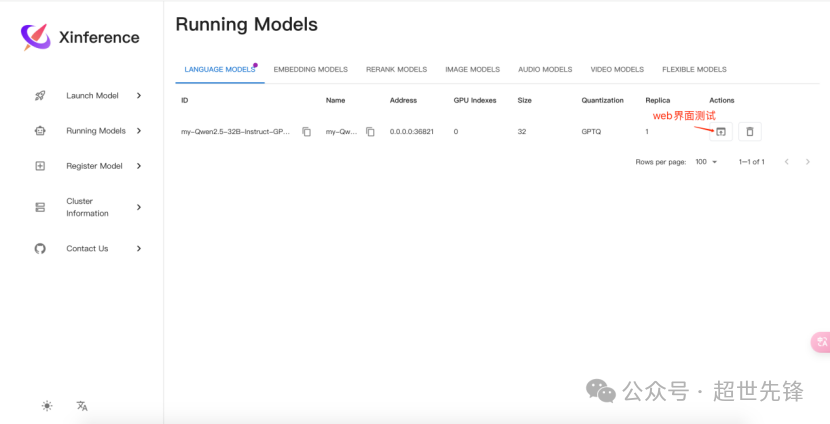Click the Contact Us GitHub icon
The width and height of the screenshot is (830, 424).
coord(40,248)
